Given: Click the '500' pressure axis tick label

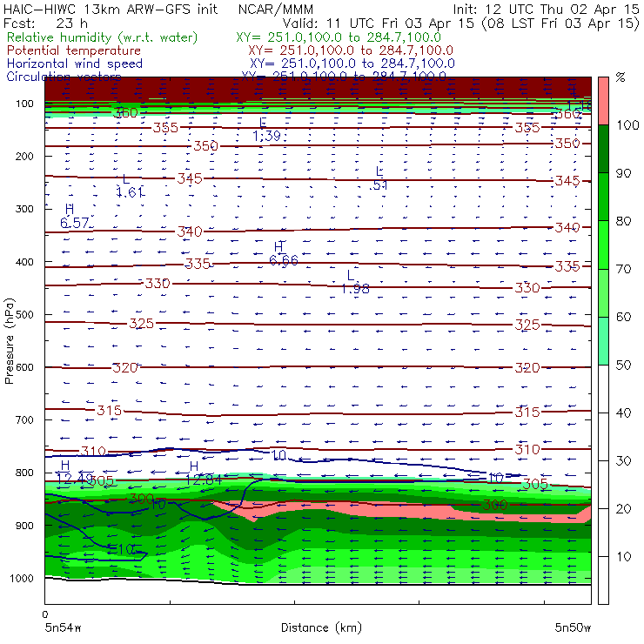Looking at the screenshot, I should [24, 315].
